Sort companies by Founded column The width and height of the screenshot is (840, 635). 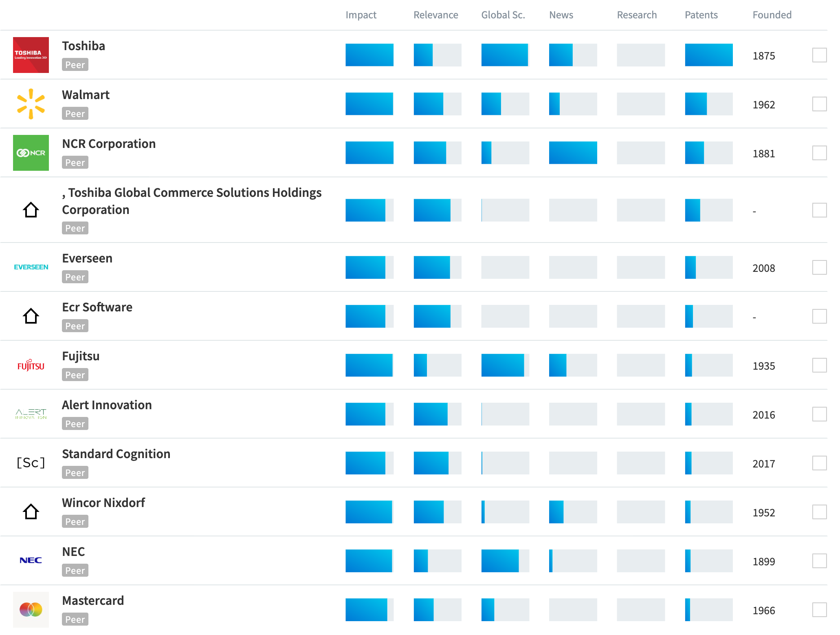[x=772, y=15]
